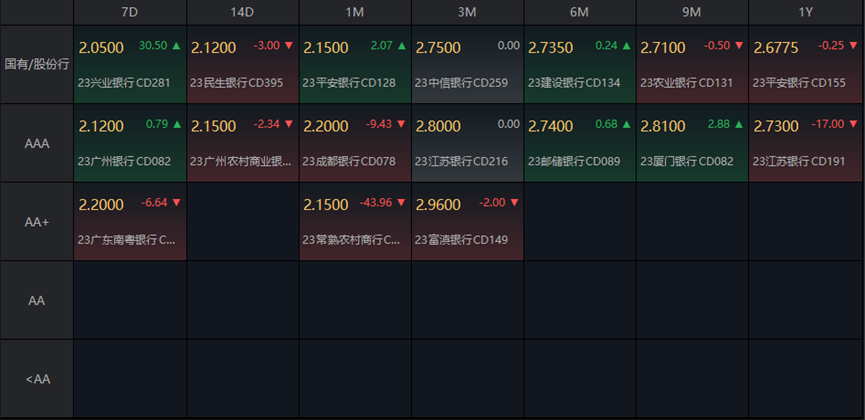This screenshot has height=420, width=865.
Task: Click the 2.7400 yield value
Action: [551, 126]
